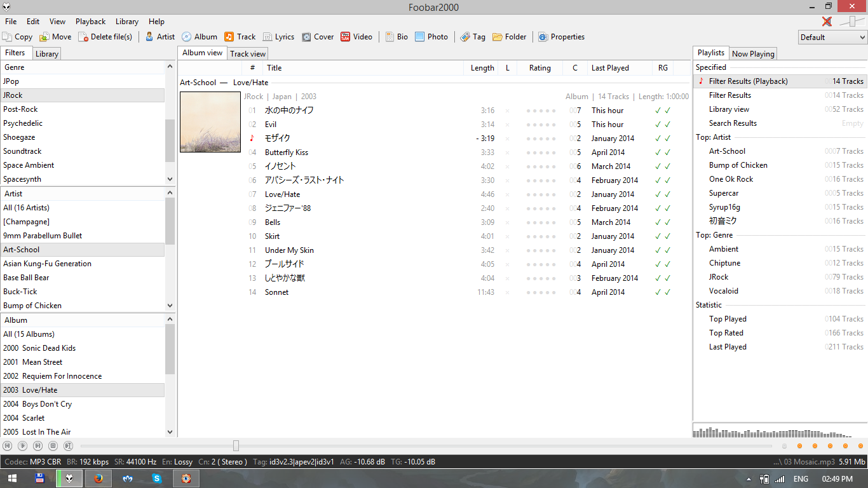Click the Photo toolbar icon

click(420, 37)
